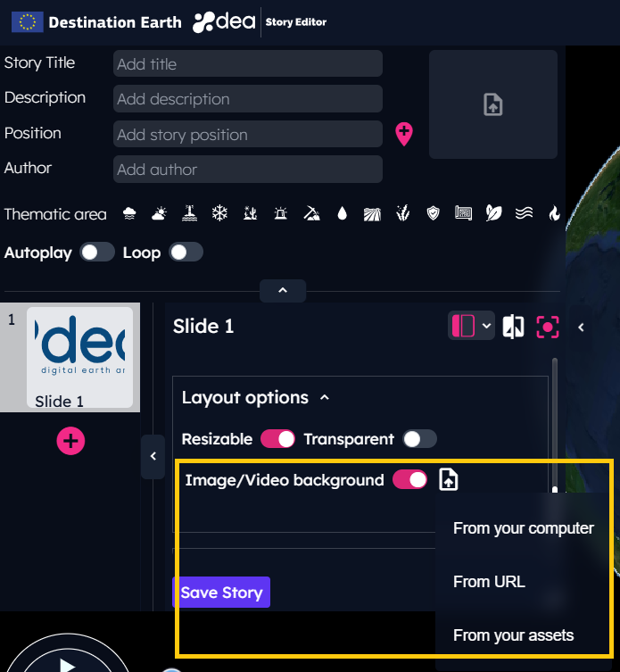Click the Story Title input field
The height and width of the screenshot is (672, 620).
click(248, 64)
